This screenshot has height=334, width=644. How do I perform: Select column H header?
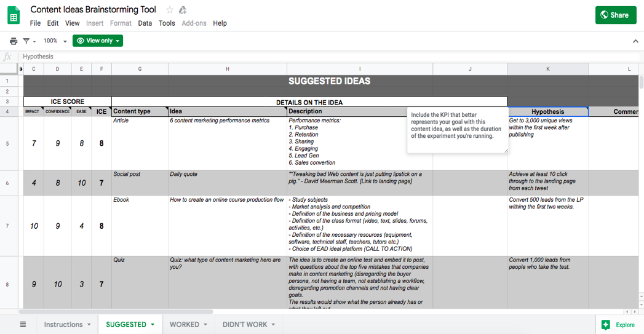point(227,69)
